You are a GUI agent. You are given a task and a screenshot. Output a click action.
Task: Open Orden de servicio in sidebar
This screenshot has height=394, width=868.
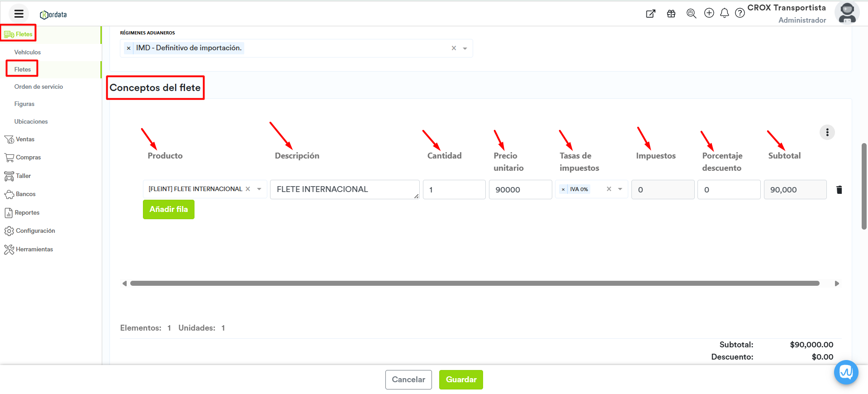pos(38,86)
